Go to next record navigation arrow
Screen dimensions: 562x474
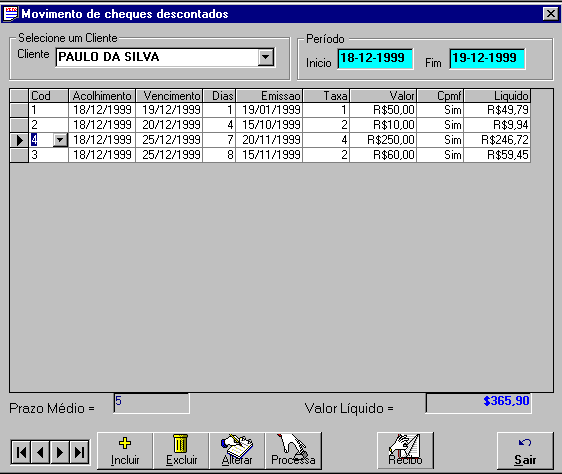pos(60,452)
